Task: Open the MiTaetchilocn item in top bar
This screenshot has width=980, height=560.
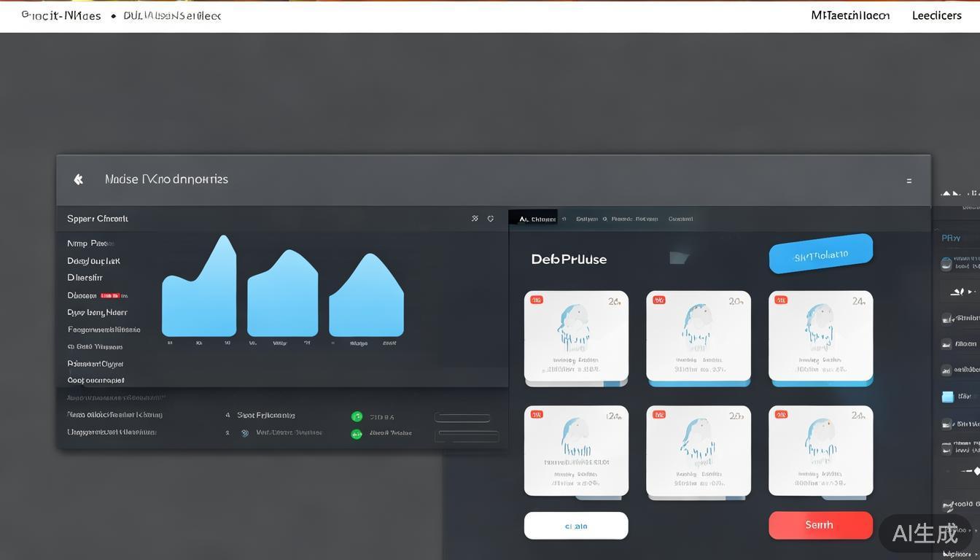Action: (850, 15)
